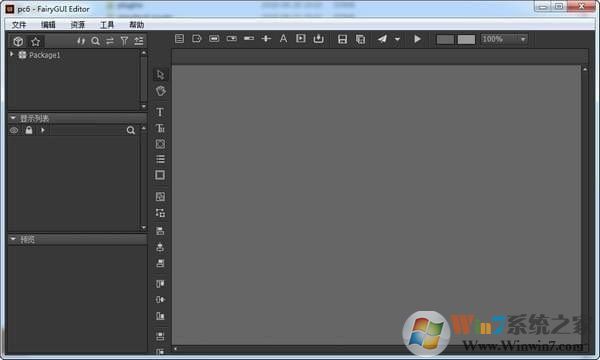
Task: Click the collapse-all icon in library toolbar
Action: [139, 41]
